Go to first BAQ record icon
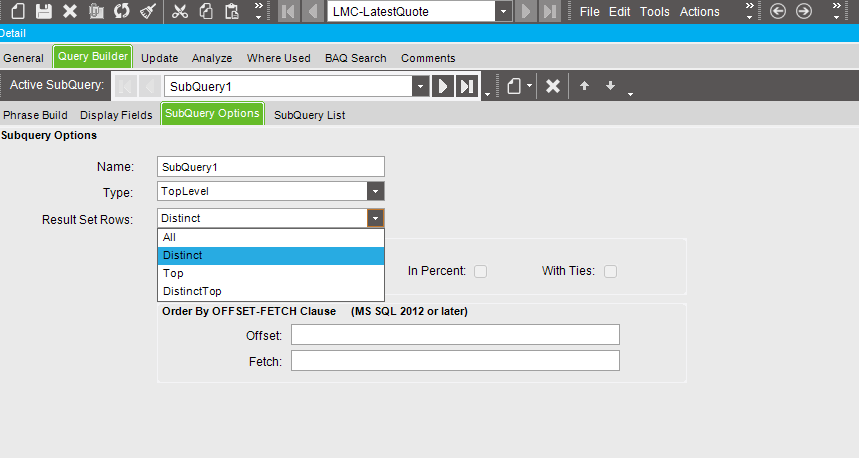Viewport: 859px width, 458px height. click(x=288, y=11)
